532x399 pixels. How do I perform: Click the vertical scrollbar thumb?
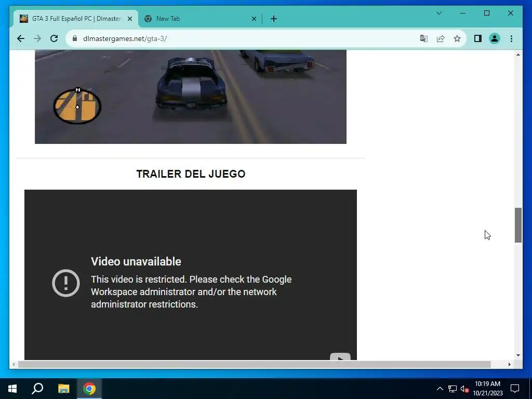[x=518, y=225]
